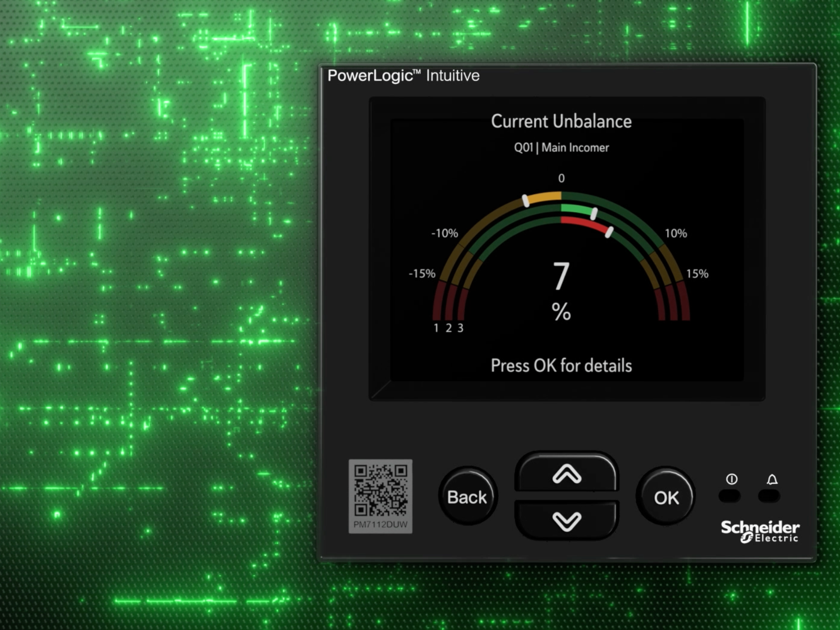Tap the down arrow navigation button
The height and width of the screenshot is (630, 840).
click(567, 521)
